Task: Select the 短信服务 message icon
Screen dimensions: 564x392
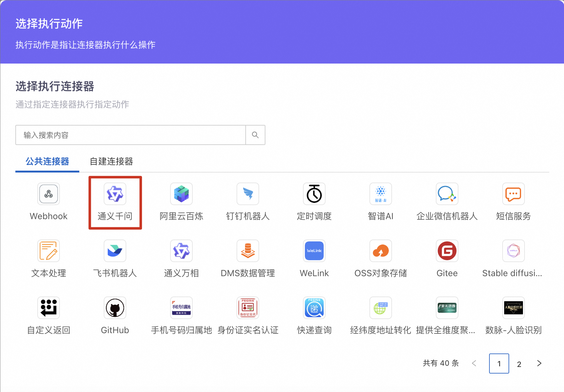Action: pos(514,194)
